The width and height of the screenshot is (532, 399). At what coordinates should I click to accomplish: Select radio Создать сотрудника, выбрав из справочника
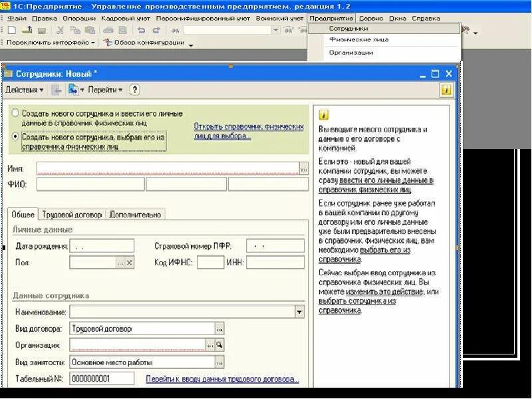tap(15, 137)
